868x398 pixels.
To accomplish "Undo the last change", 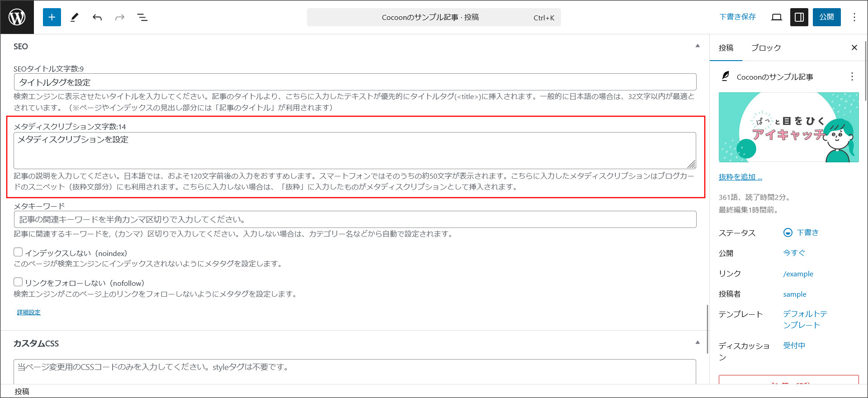I will 97,17.
